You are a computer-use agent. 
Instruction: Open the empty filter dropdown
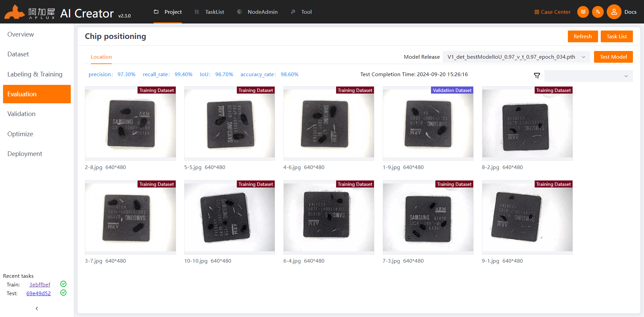(589, 76)
